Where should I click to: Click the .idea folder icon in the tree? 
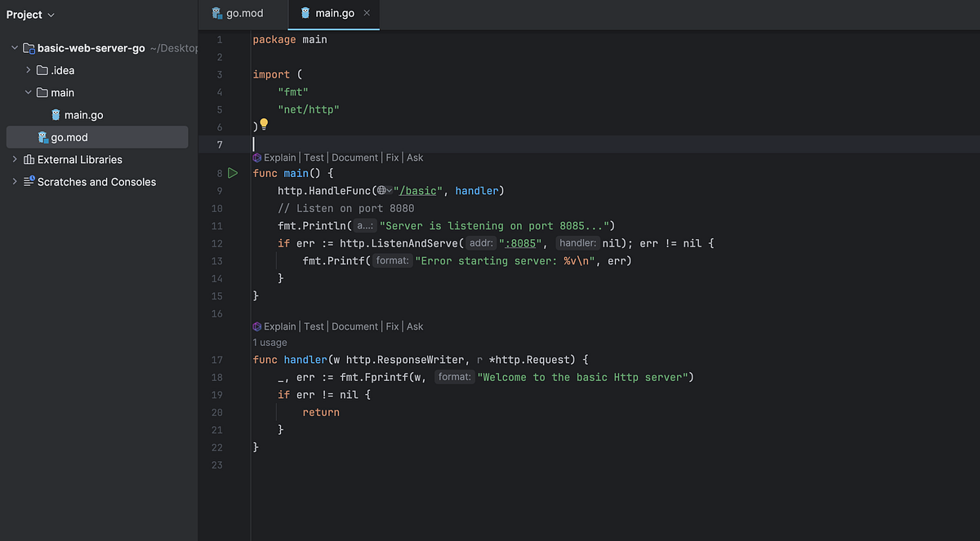point(42,70)
